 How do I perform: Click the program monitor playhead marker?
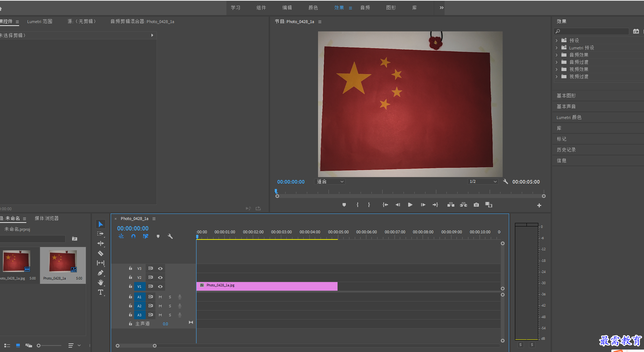click(276, 192)
